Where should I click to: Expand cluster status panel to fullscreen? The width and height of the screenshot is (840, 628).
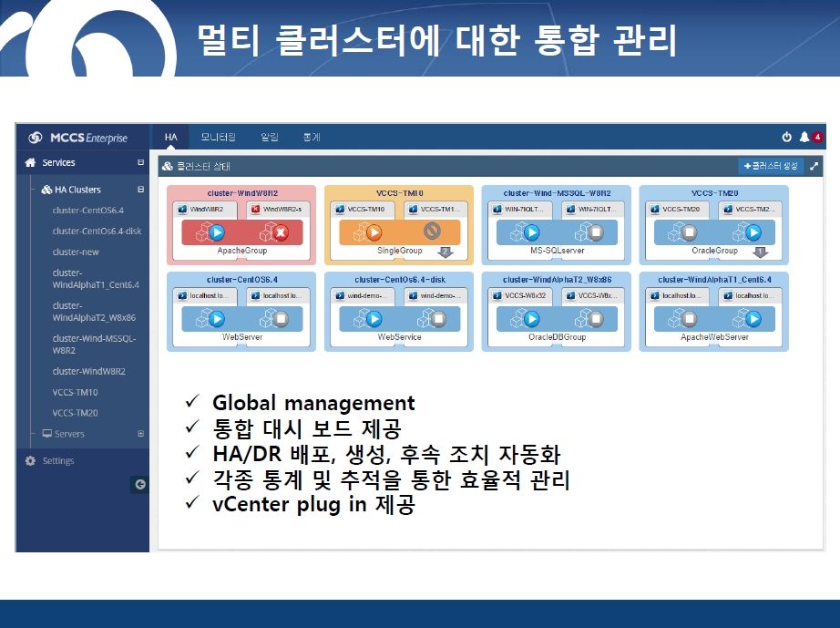[x=814, y=166]
